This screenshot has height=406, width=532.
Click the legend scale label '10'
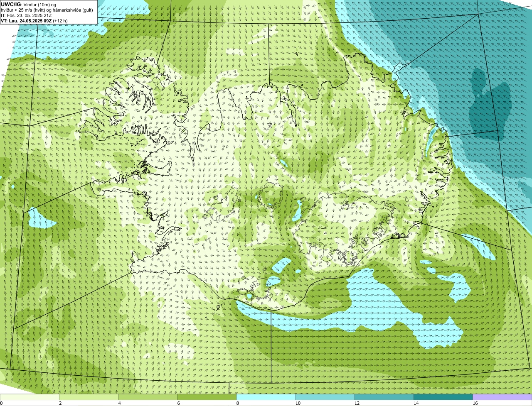[x=298, y=403]
